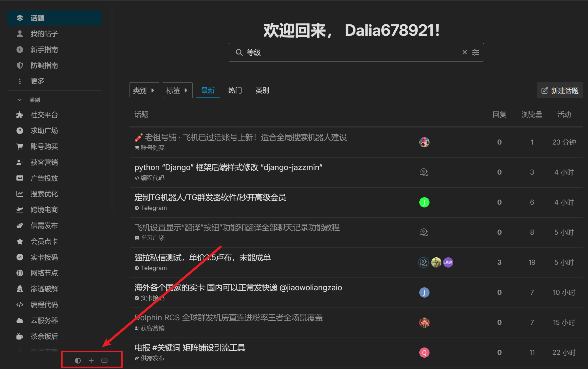
Task: Open advanced search filter options icon
Action: click(x=476, y=52)
